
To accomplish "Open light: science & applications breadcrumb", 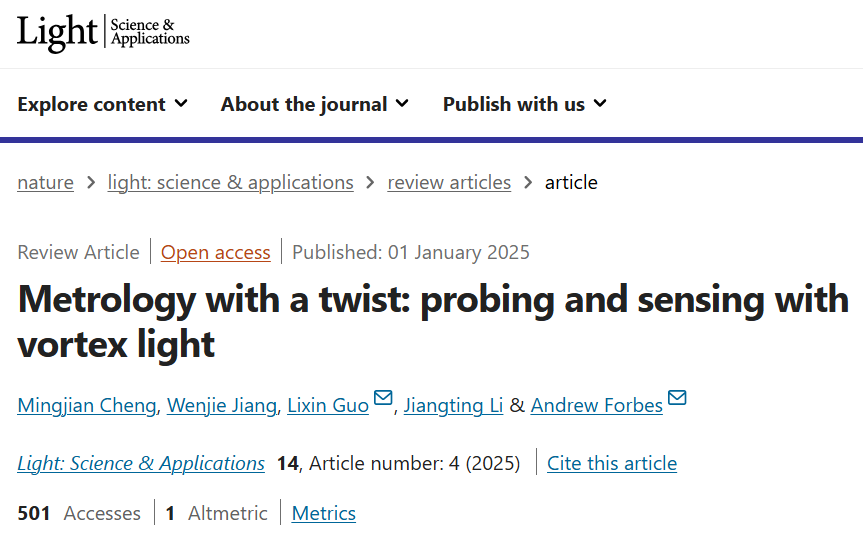I will [230, 182].
